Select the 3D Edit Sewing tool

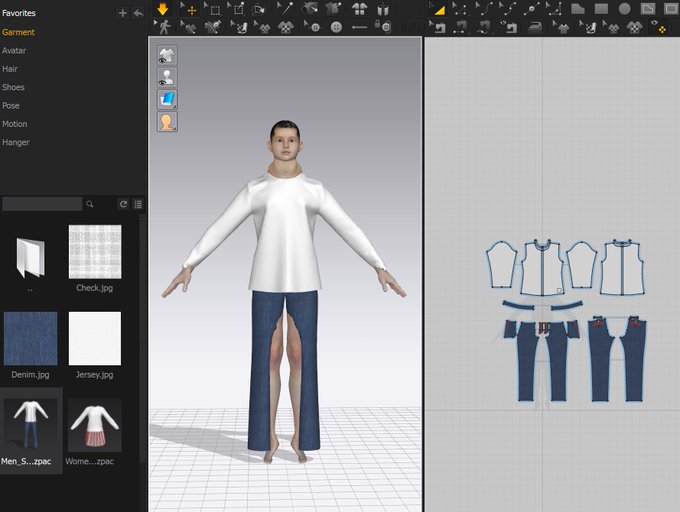(188, 27)
